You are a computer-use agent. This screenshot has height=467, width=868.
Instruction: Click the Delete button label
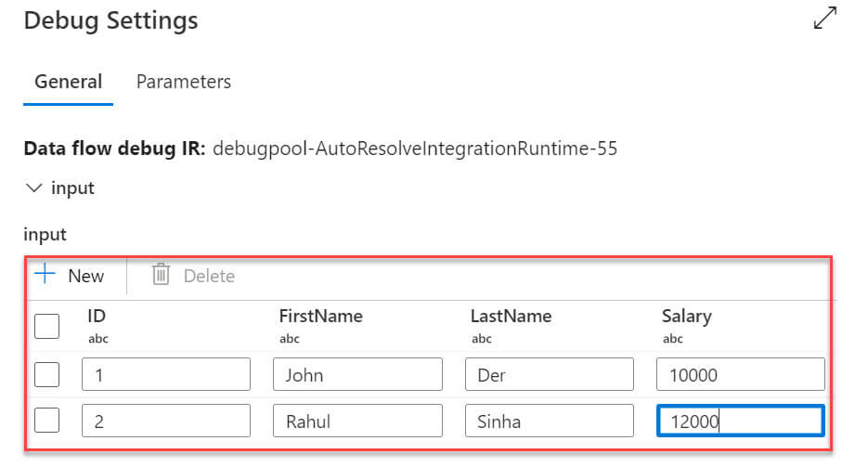pyautogui.click(x=209, y=276)
